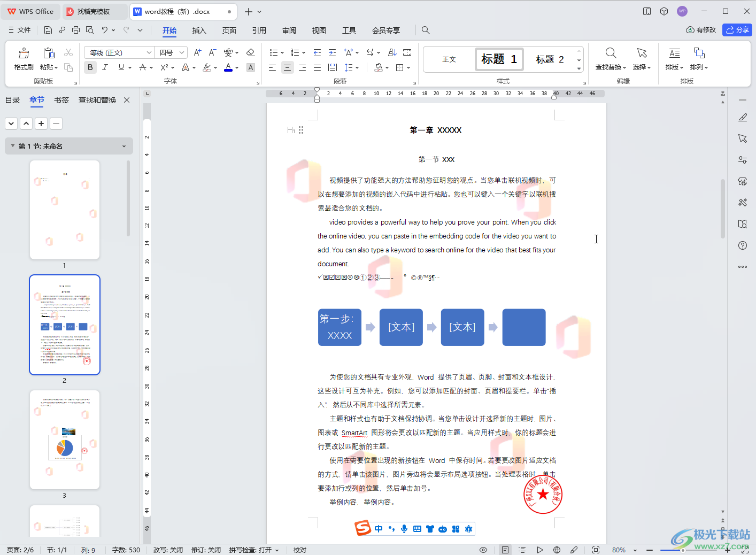The width and height of the screenshot is (756, 555).
Task: Decrease font size with A- icon
Action: [212, 52]
